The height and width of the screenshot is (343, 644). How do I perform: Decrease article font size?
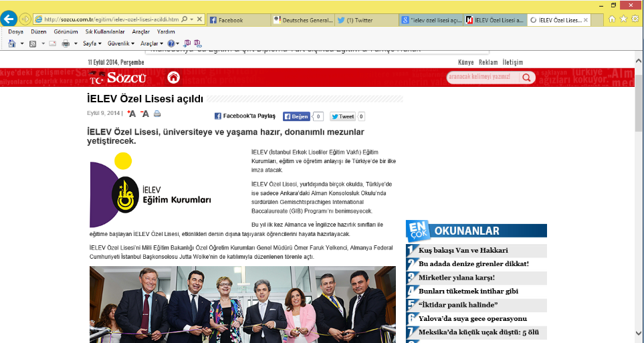144,114
